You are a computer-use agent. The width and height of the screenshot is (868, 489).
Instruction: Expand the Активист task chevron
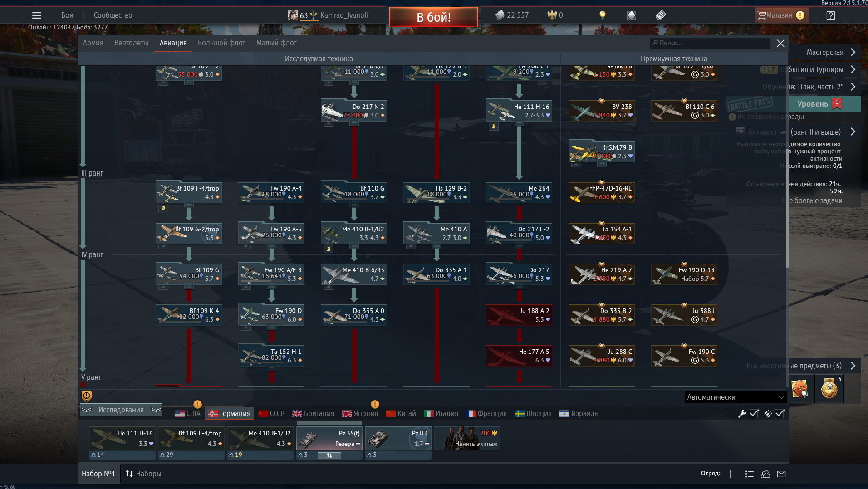[853, 132]
